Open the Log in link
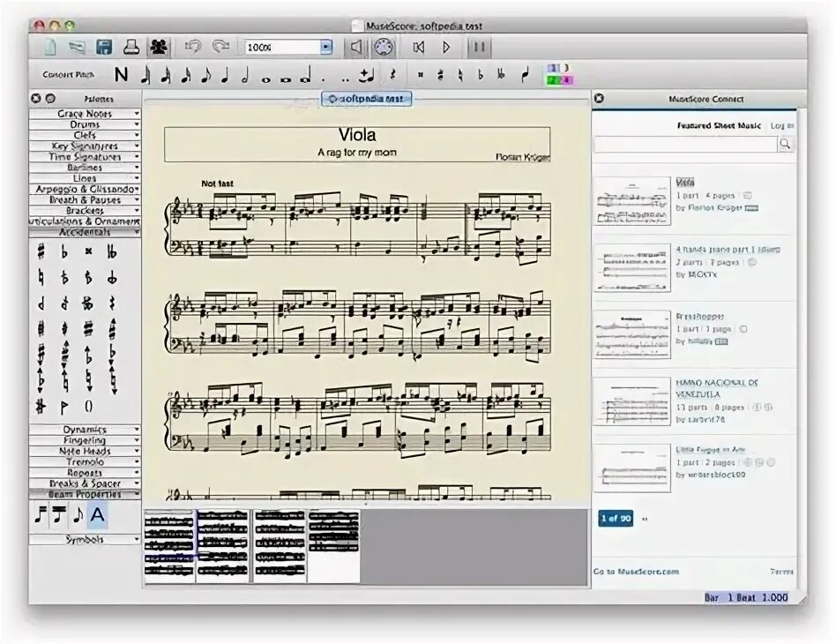 tap(782, 126)
